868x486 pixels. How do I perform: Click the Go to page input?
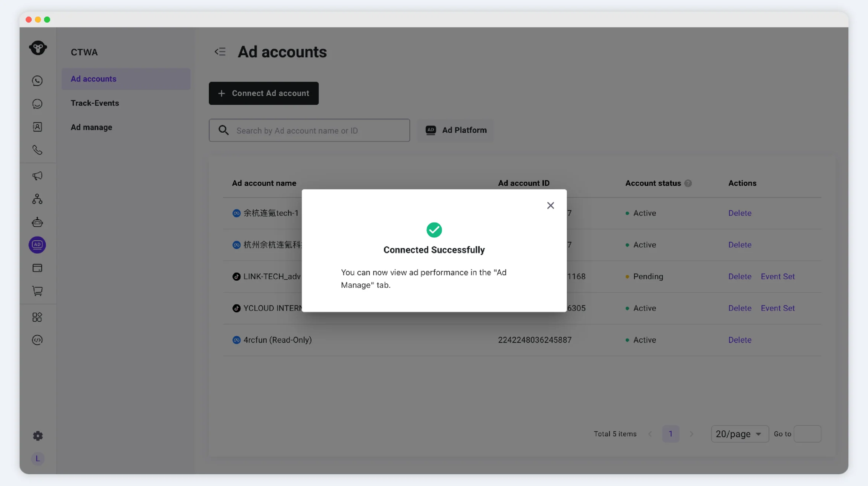pos(807,434)
